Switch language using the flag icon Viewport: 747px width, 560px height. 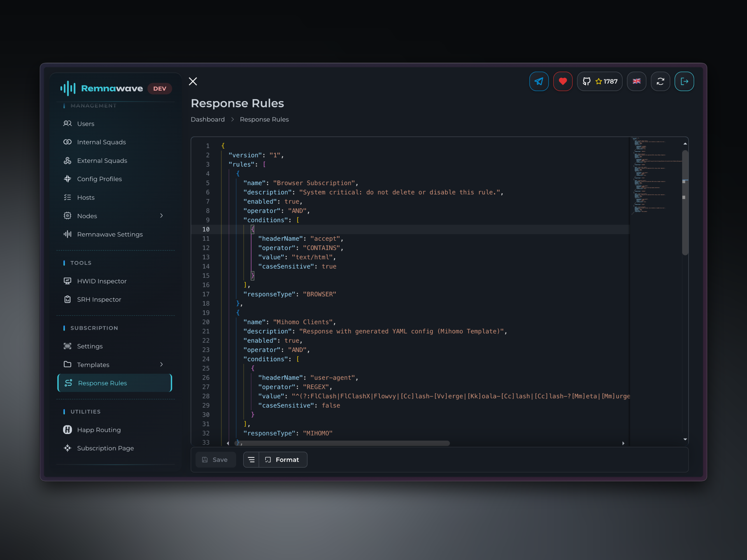point(637,81)
